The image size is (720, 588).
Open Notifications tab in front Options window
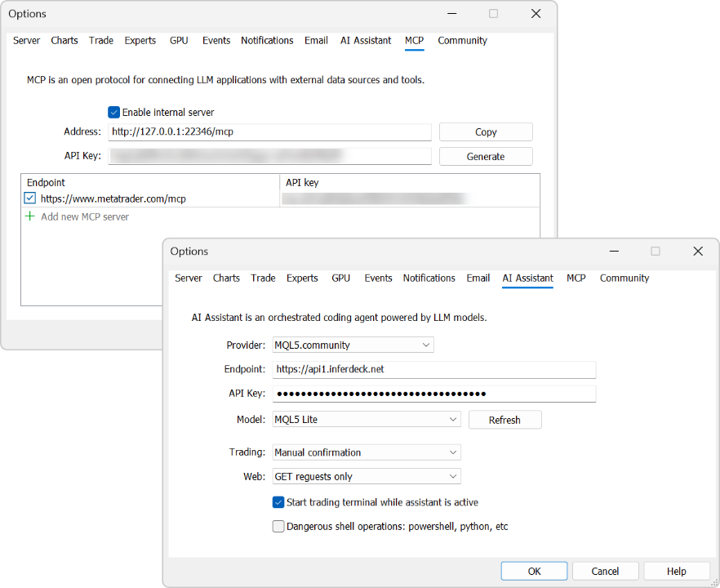pos(429,278)
